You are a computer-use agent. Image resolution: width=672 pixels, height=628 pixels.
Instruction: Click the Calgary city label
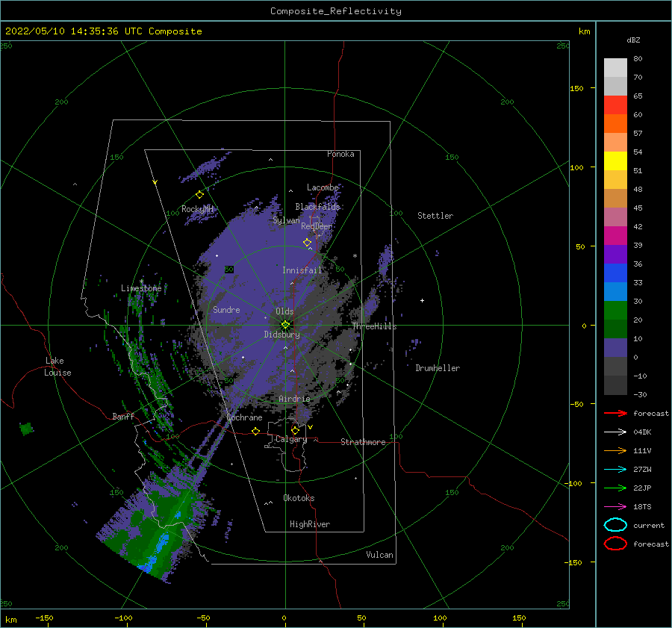291,439
